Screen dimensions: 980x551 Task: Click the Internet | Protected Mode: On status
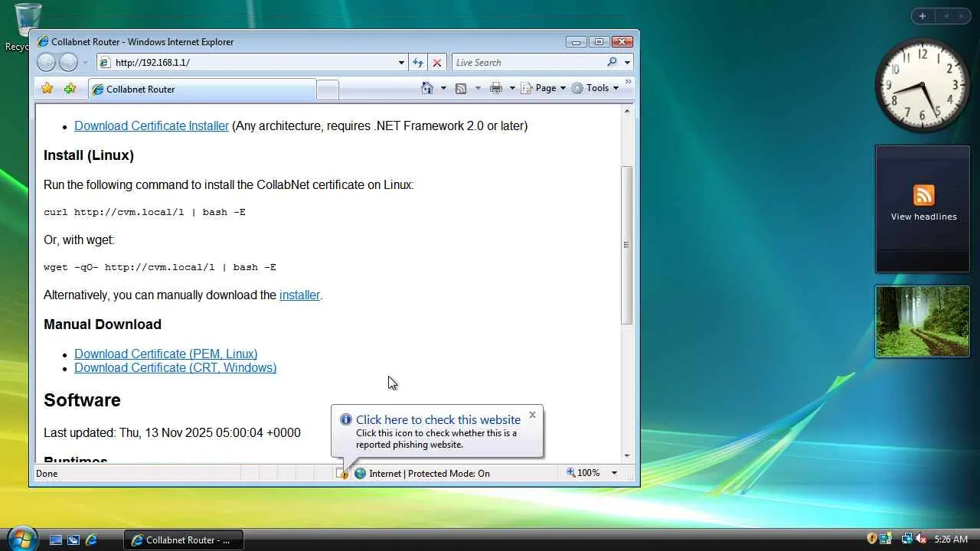430,474
